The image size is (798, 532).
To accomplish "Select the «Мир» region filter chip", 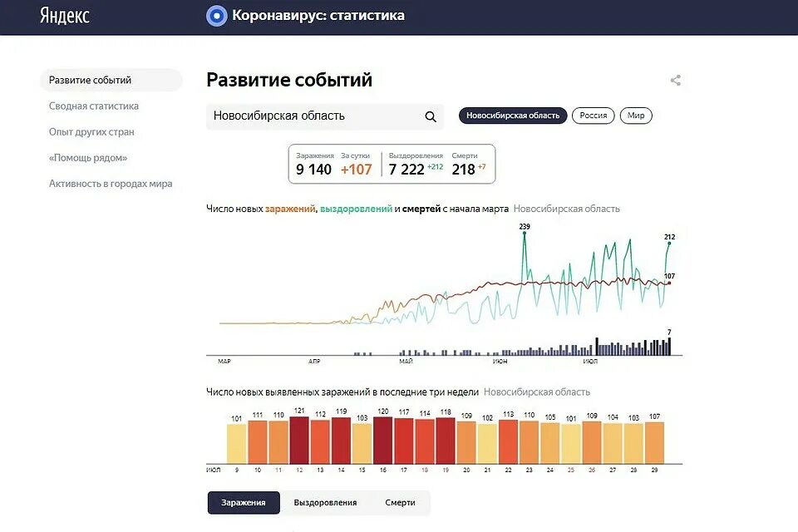I will 635,116.
